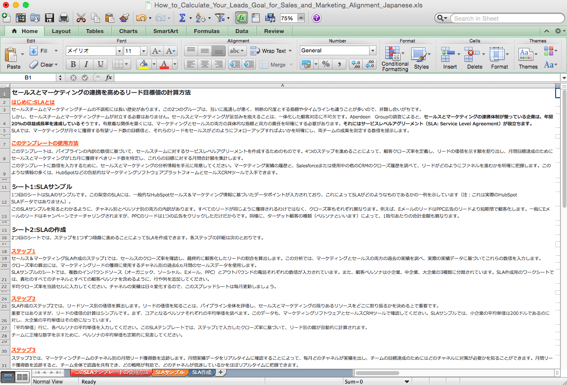Switch to the Layout ribbon tab
567x385 pixels.
[61, 31]
